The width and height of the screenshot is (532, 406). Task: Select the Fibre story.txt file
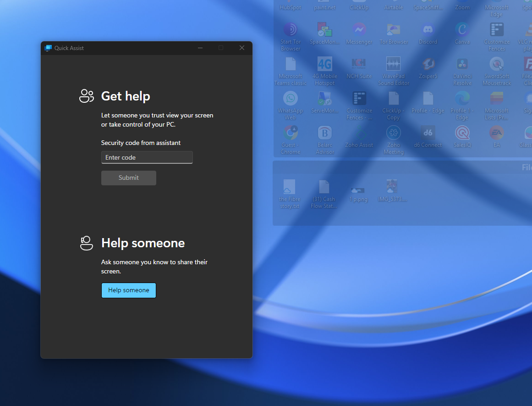coord(289,188)
